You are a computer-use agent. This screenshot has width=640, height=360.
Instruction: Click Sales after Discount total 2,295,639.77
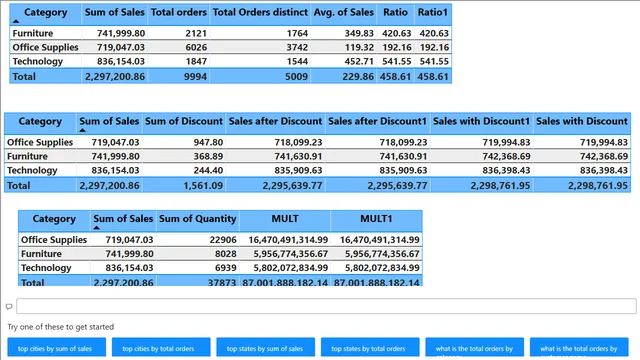292,186
